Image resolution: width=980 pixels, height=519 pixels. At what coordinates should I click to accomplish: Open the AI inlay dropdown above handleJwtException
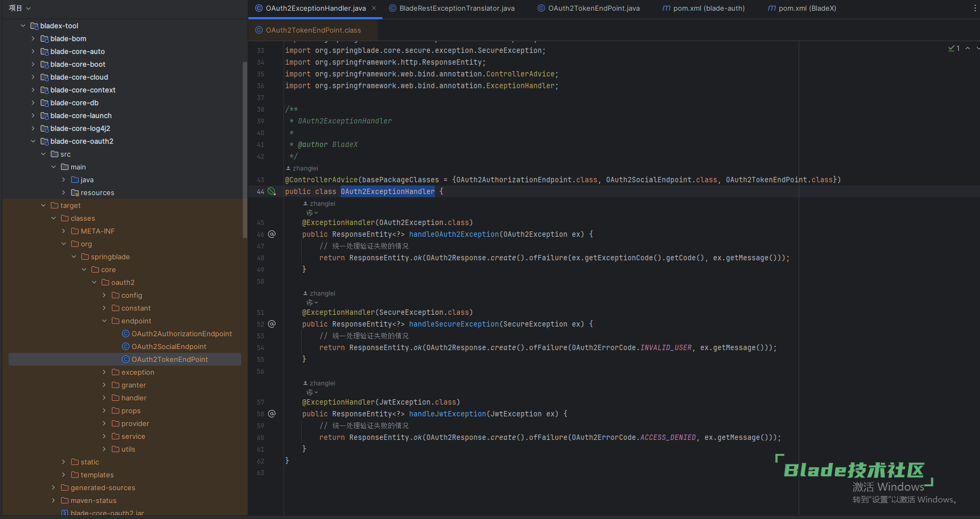click(x=312, y=392)
